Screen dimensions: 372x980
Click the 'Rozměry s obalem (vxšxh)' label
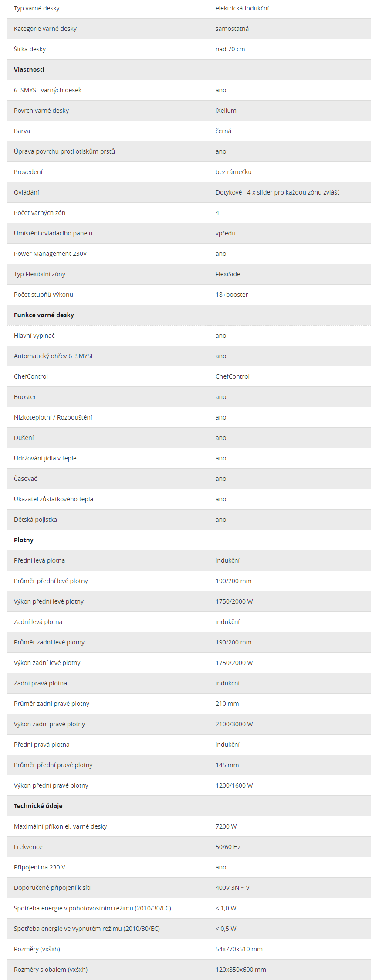coord(51,970)
